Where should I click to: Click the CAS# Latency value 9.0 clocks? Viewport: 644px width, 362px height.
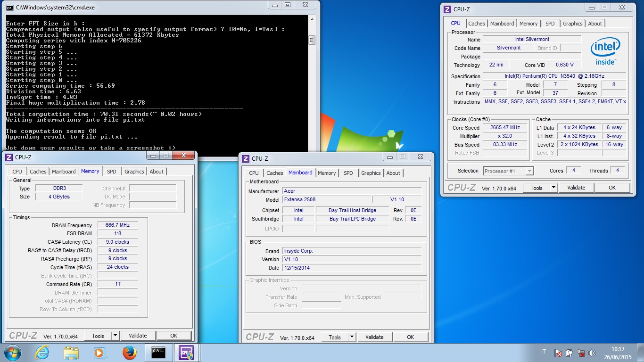coord(117,242)
